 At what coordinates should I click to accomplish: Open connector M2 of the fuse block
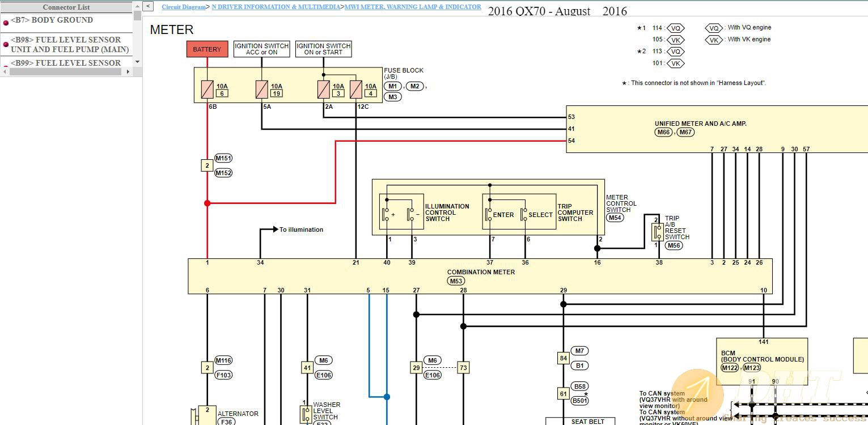[414, 86]
